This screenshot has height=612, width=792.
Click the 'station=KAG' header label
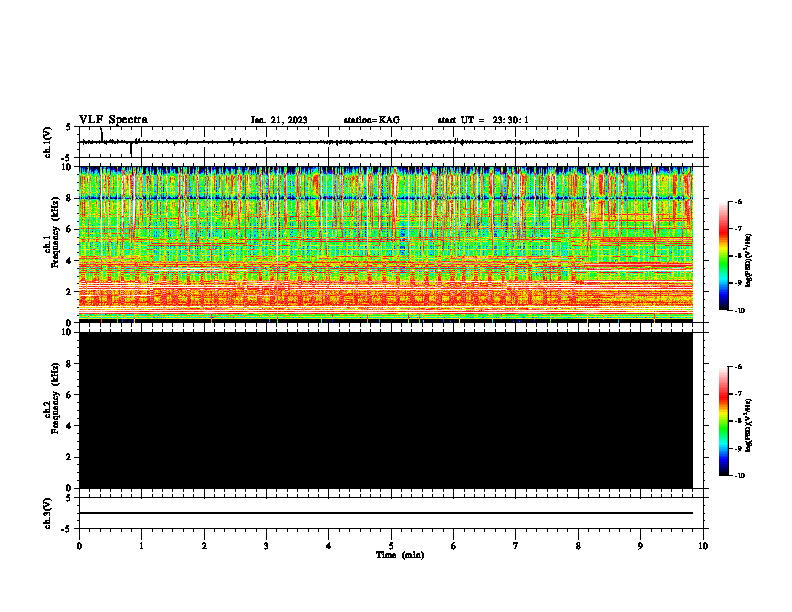(x=372, y=120)
